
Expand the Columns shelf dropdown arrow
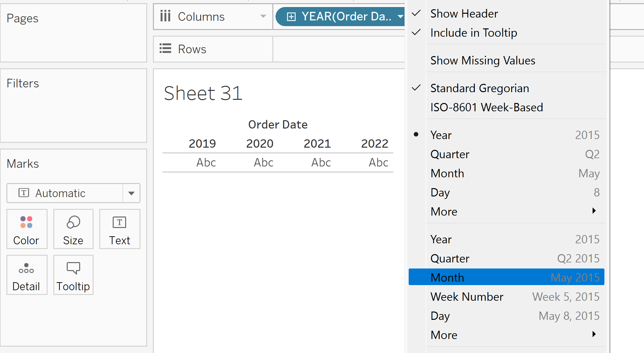[x=263, y=17]
